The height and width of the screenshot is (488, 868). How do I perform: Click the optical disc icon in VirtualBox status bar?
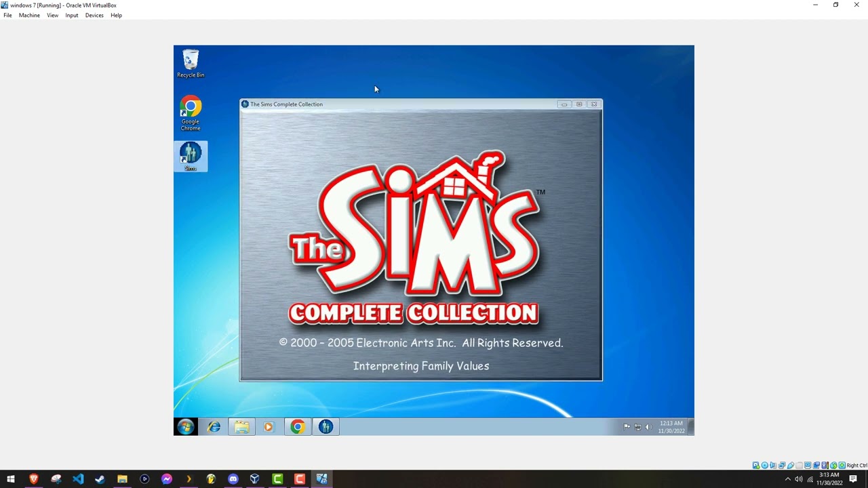click(764, 465)
